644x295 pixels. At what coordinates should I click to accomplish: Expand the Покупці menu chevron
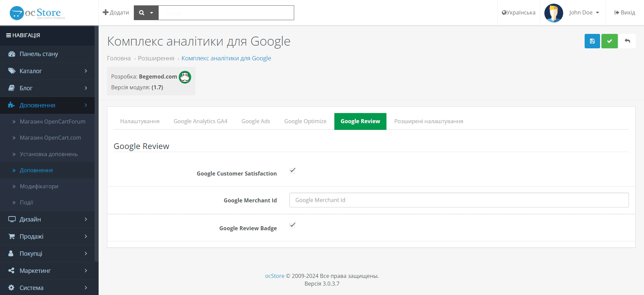click(86, 253)
